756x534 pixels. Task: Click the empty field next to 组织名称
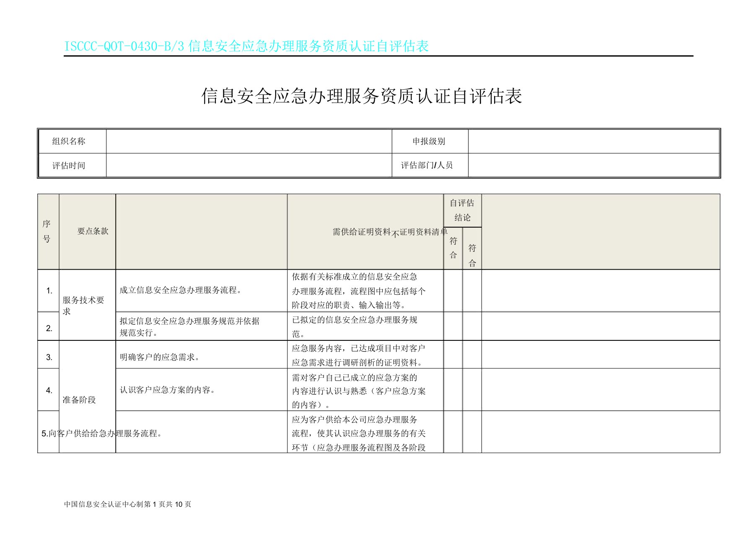point(249,141)
